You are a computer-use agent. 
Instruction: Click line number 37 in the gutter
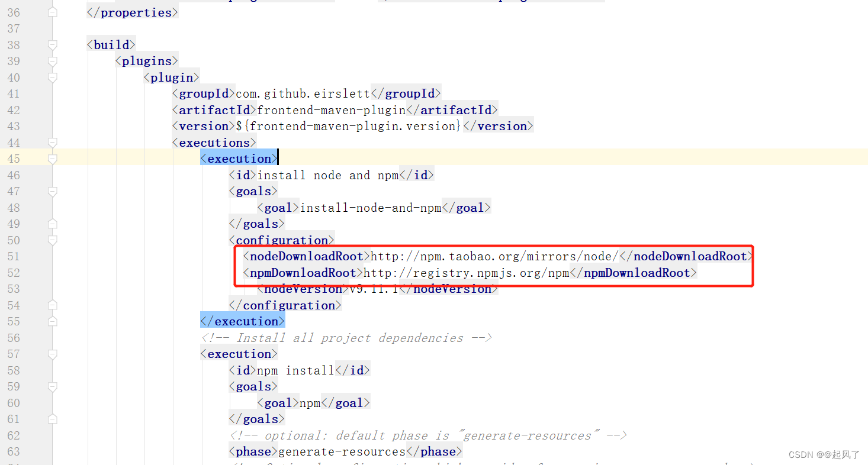coord(13,28)
